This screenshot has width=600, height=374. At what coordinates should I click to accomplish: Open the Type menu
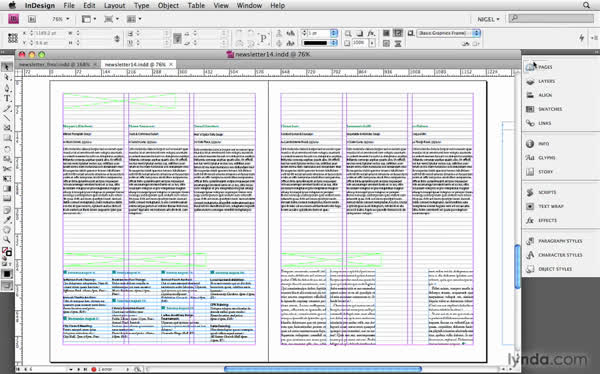pos(142,5)
